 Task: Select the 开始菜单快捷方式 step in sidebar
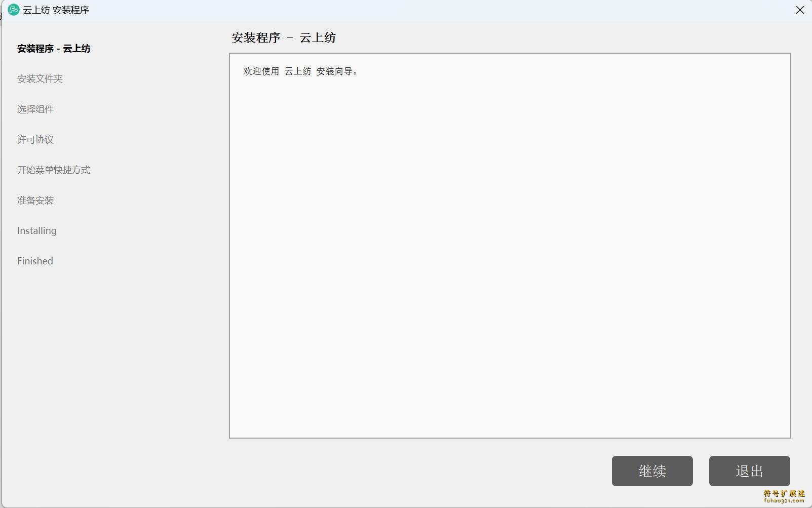[x=54, y=170]
